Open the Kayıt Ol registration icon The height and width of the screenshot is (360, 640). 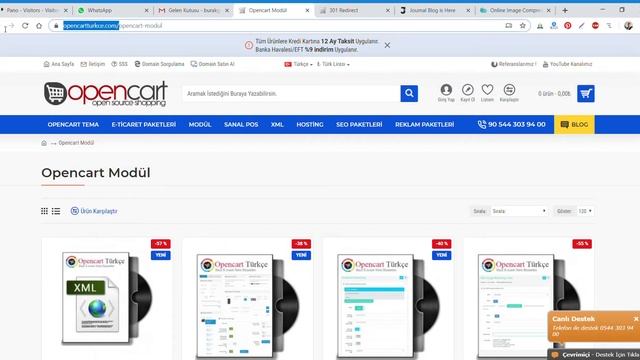[x=467, y=93]
